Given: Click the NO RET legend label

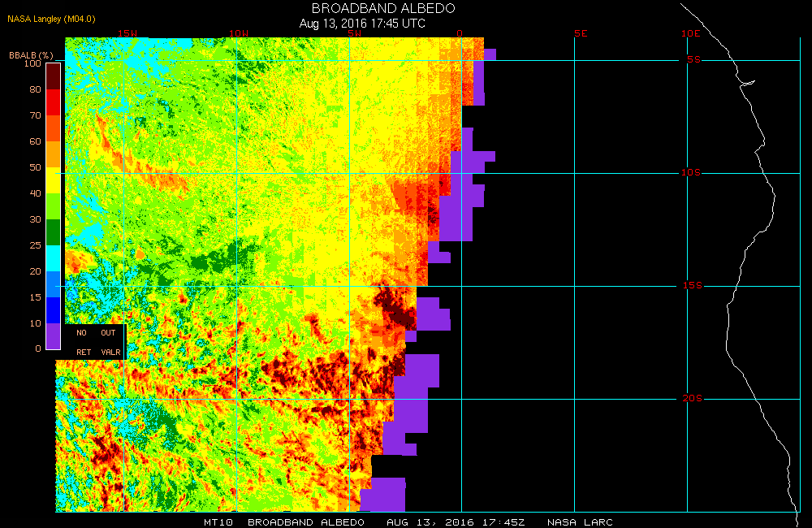Looking at the screenshot, I should tap(84, 343).
